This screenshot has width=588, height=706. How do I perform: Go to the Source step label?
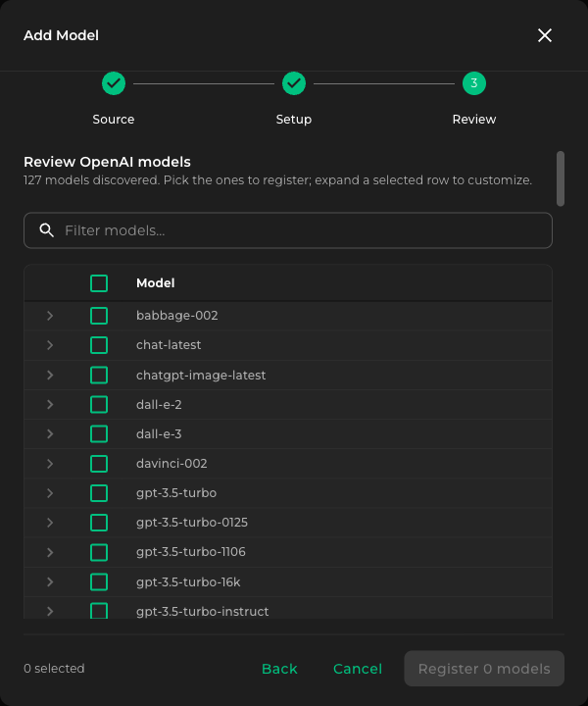tap(114, 120)
